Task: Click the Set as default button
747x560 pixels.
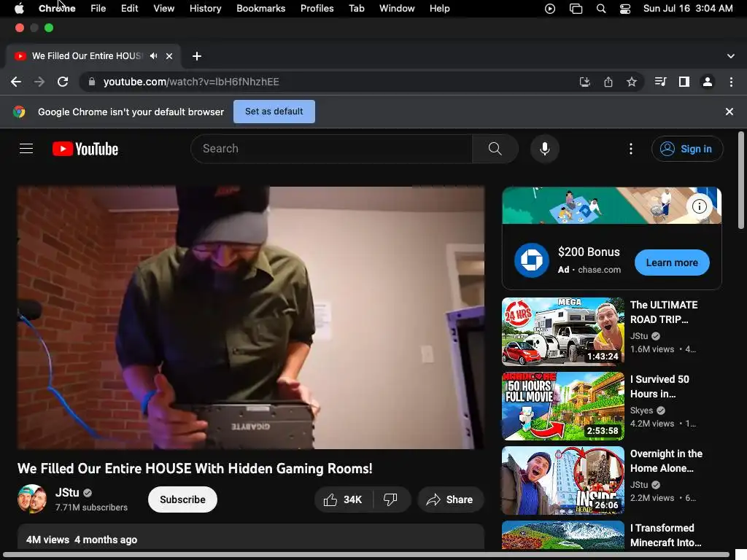Action: pos(274,112)
